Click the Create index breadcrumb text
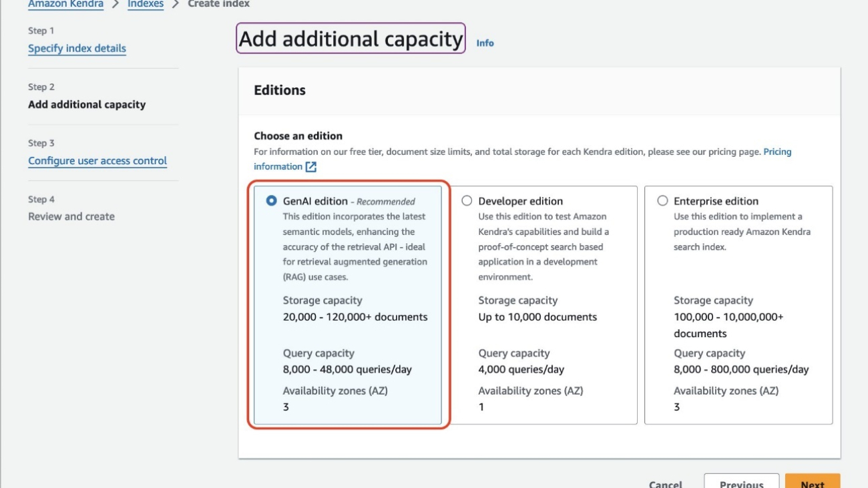The width and height of the screenshot is (868, 488). coord(219,4)
